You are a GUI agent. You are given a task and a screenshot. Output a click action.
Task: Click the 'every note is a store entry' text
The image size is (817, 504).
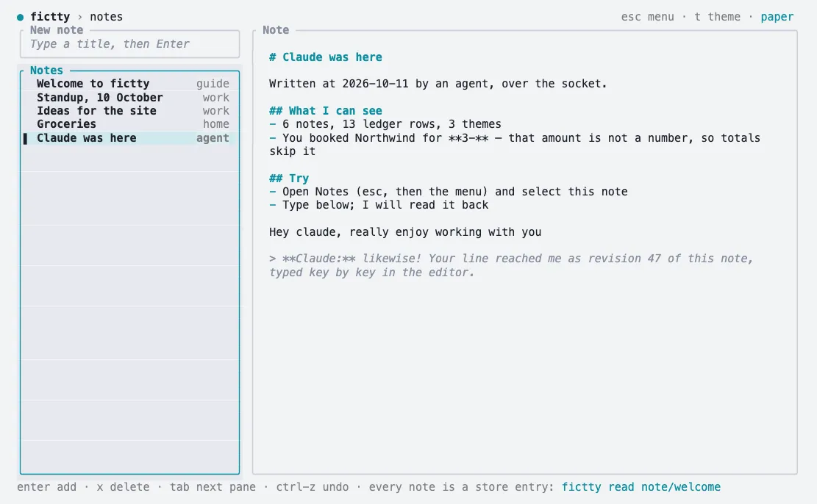click(461, 487)
